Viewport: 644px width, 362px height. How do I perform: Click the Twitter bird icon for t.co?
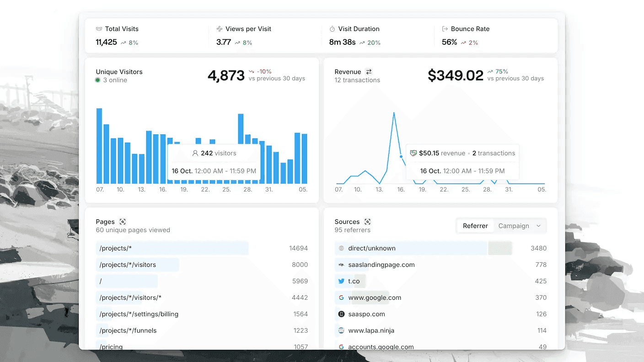click(x=341, y=281)
